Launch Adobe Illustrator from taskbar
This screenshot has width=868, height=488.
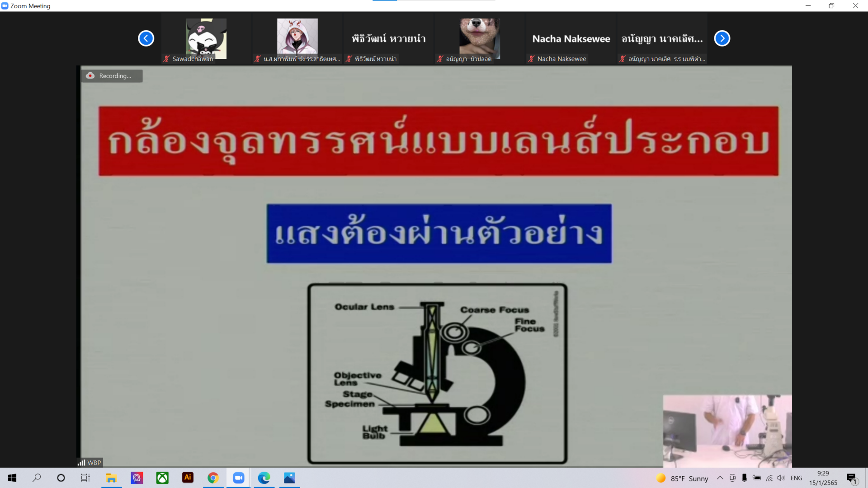pos(188,478)
